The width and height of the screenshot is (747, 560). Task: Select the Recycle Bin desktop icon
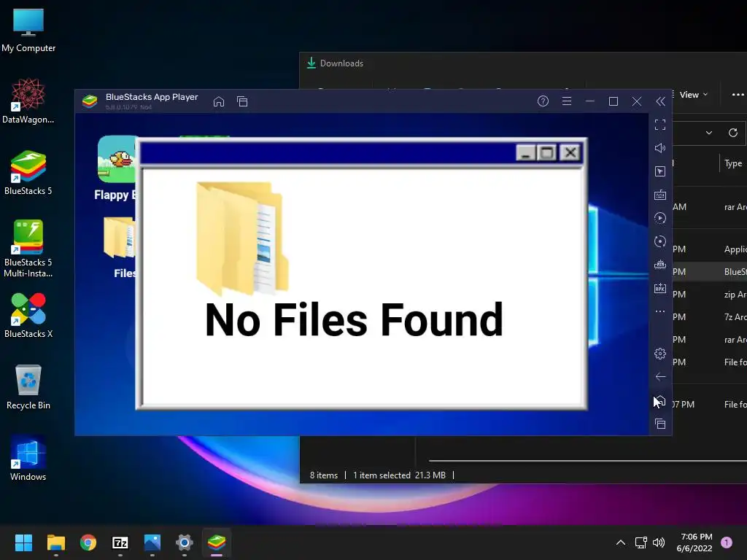[28, 386]
